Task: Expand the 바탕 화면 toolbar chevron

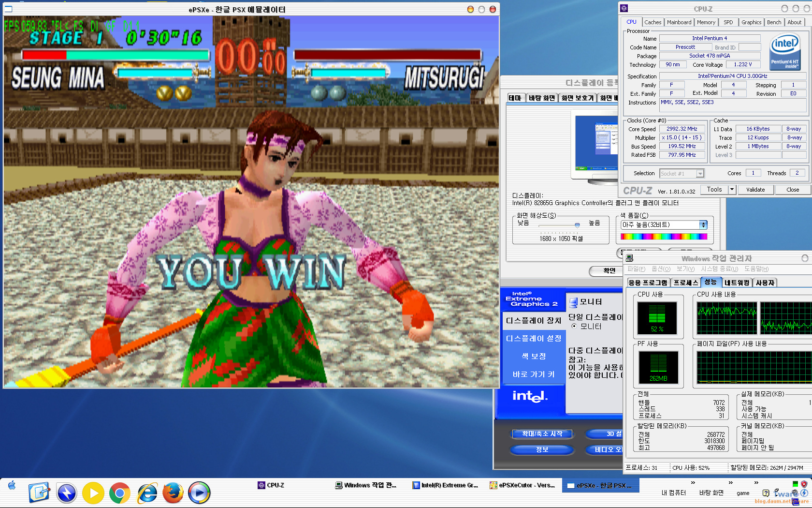Action: point(731,483)
